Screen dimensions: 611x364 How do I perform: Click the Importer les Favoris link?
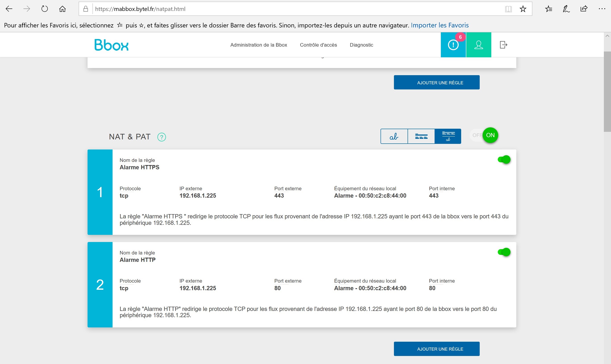tap(439, 25)
